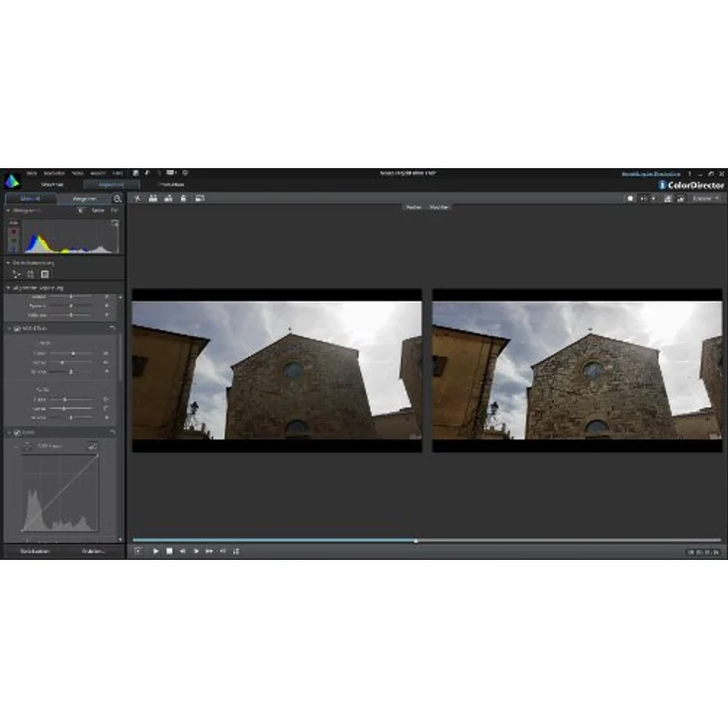Toggle the red channel in the histogram
The height and width of the screenshot is (728, 728).
point(14,231)
